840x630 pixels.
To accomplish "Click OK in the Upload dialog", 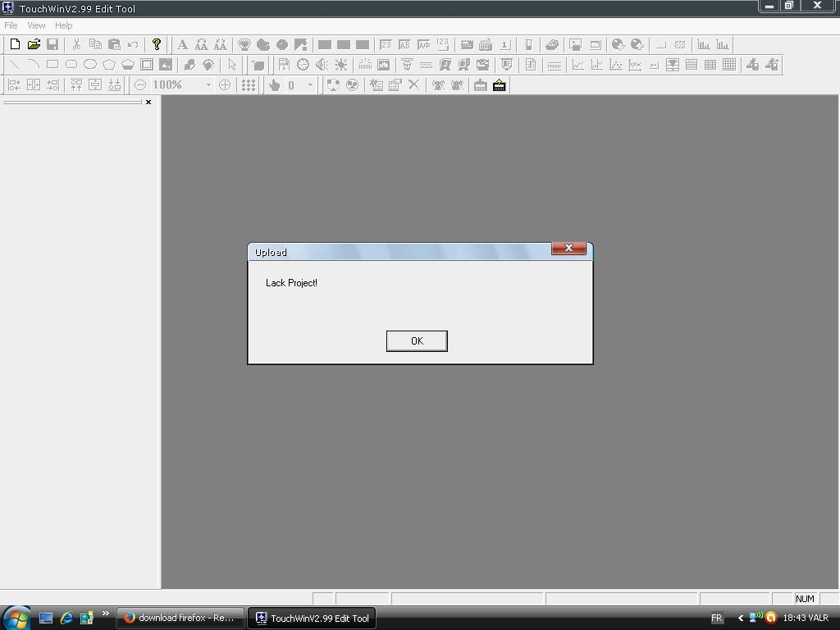I will tap(417, 340).
